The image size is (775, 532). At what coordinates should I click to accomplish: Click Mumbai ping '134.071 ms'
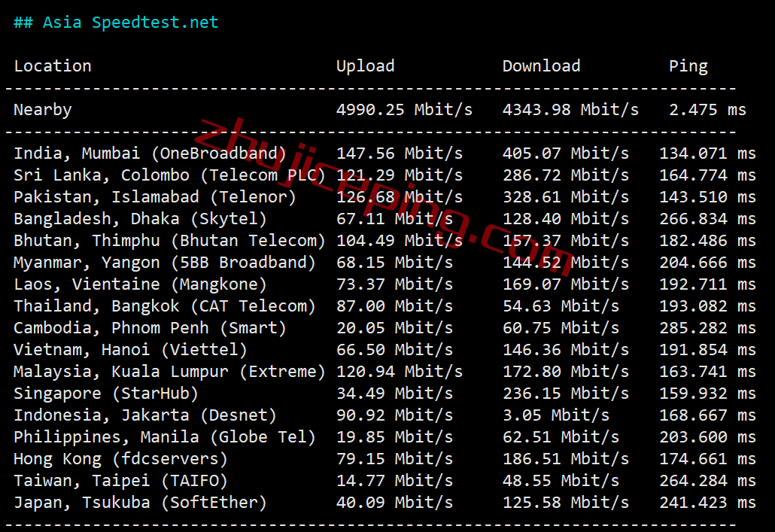tap(707, 154)
